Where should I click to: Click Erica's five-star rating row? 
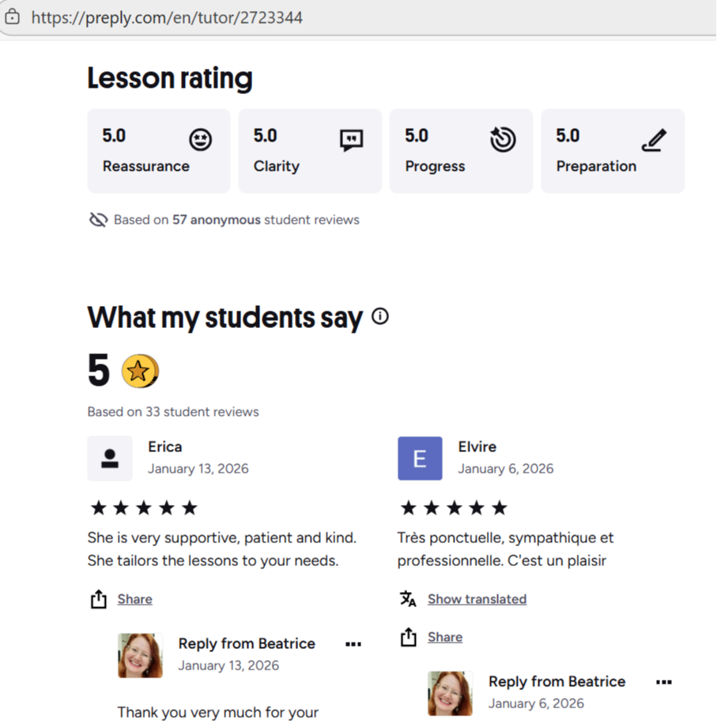pyautogui.click(x=144, y=507)
